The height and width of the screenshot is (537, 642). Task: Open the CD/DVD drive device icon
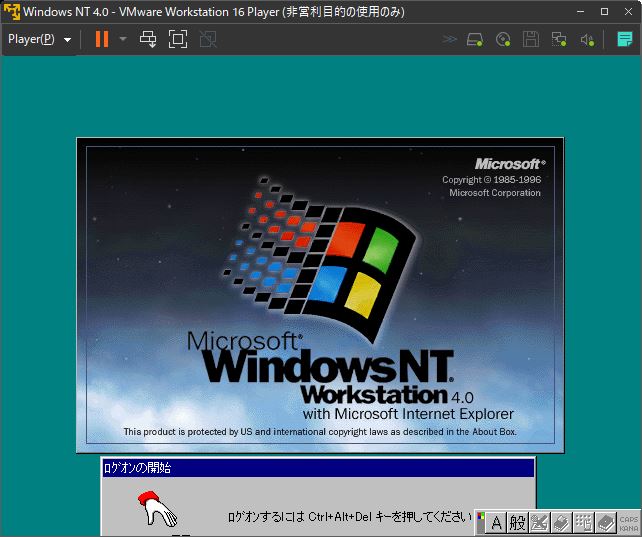click(503, 39)
